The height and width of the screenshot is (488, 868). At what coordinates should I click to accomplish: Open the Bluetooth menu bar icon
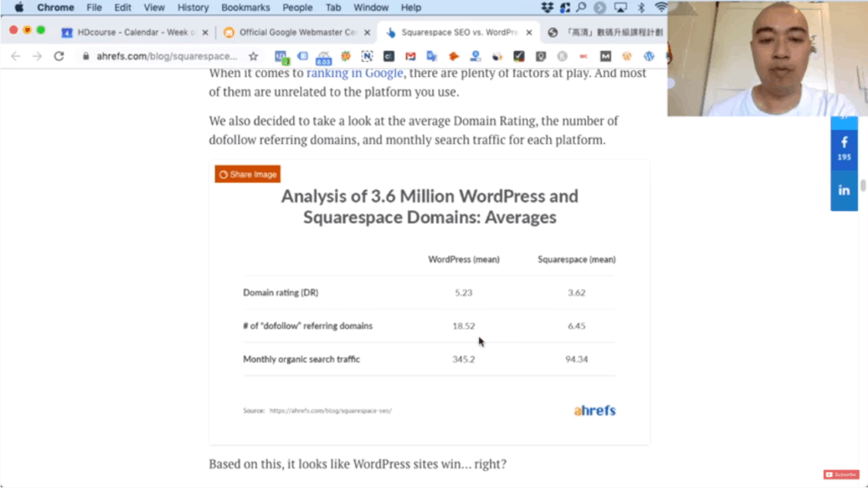(641, 7)
